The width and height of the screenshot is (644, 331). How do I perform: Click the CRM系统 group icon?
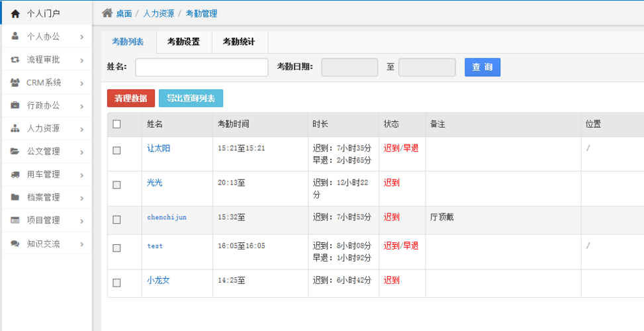(x=15, y=83)
